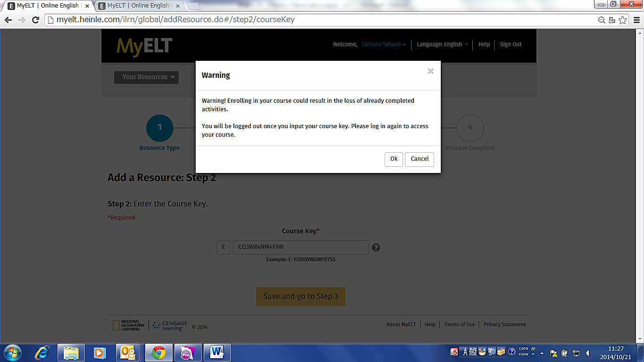Click the volume speaker tray icon

click(587, 353)
